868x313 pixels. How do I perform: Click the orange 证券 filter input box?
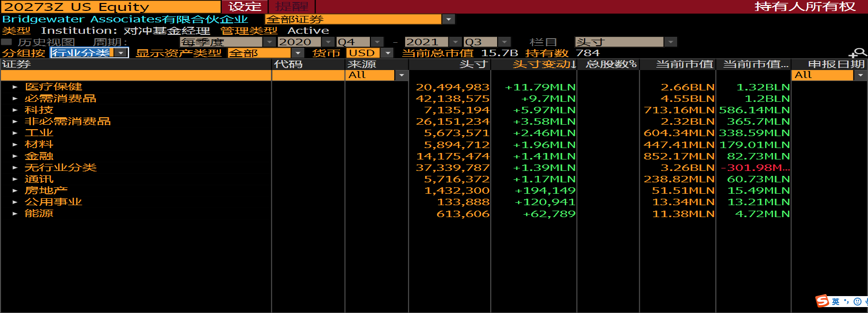pos(136,75)
